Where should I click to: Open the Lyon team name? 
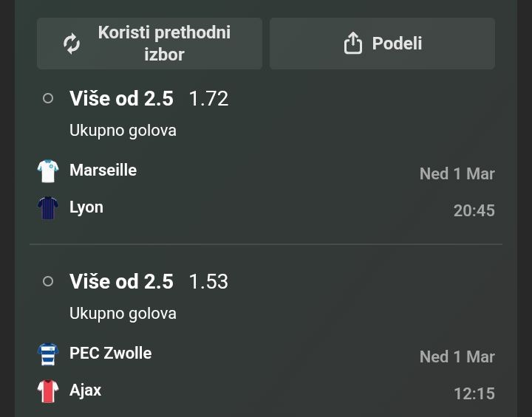(x=86, y=207)
